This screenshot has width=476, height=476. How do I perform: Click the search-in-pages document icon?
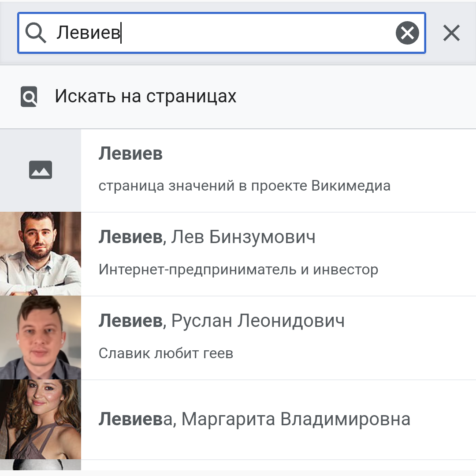tap(29, 97)
